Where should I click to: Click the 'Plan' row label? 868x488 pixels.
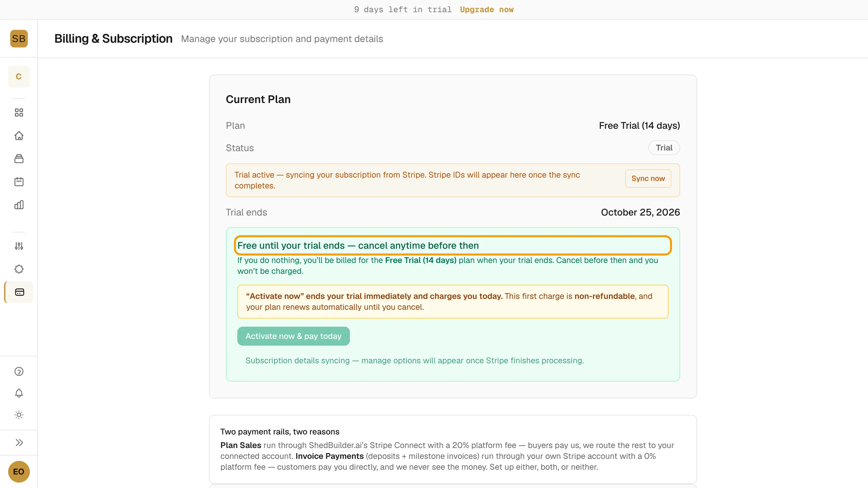tap(235, 126)
